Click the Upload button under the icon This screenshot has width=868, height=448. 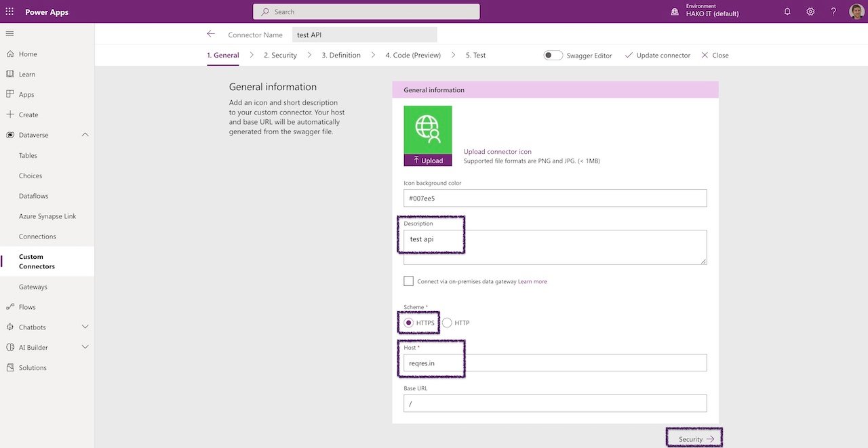[428, 161]
